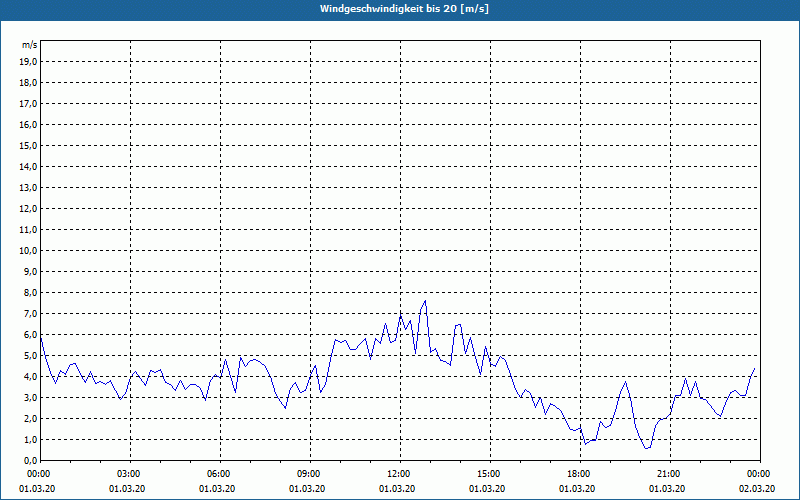Viewport: 800px width, 500px height.
Task: Select the '1,0' y-axis label
Action: 30,440
